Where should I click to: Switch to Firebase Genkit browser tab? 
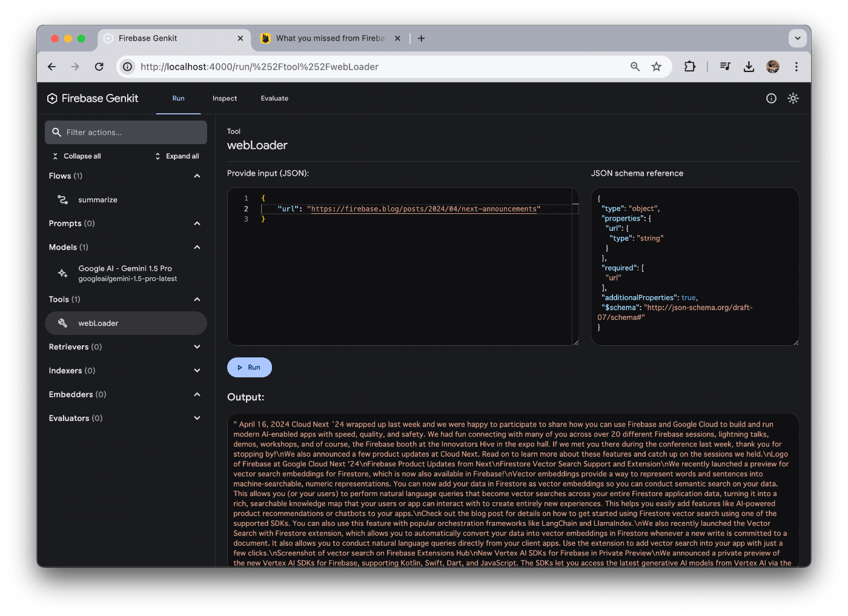coord(174,38)
